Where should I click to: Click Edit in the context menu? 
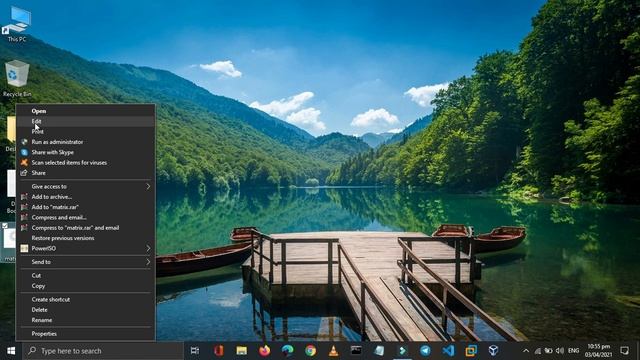pyautogui.click(x=86, y=121)
